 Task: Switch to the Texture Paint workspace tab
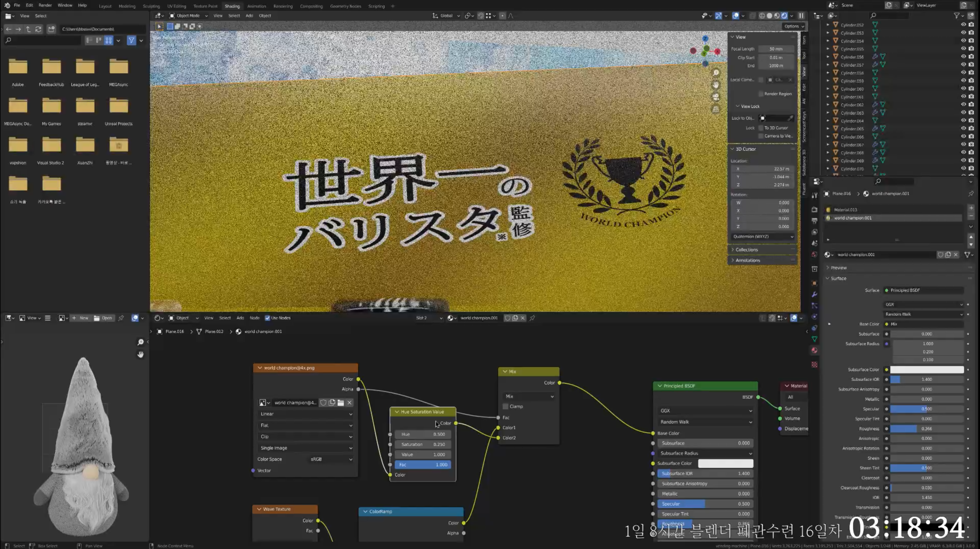[x=205, y=6]
